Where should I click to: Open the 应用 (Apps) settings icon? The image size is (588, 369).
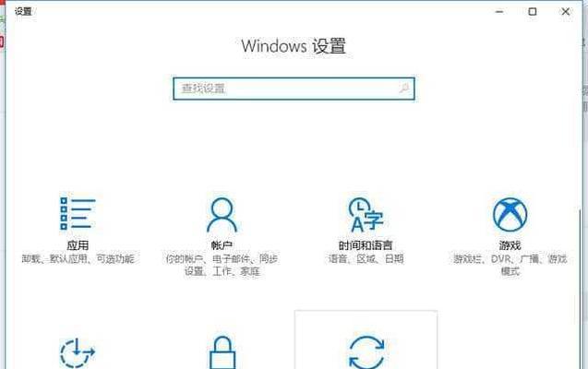coord(78,213)
